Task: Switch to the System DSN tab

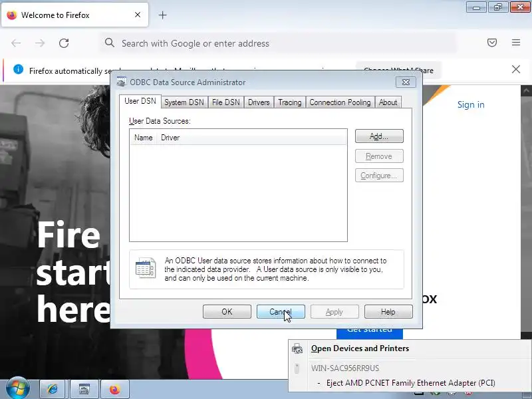Action: coord(184,102)
